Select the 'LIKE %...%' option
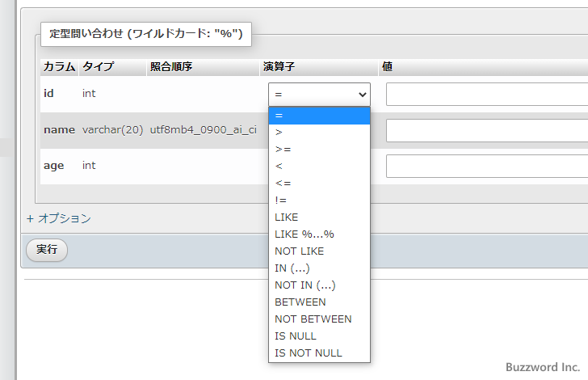Viewport: 588px width, 380px height. tap(319, 234)
